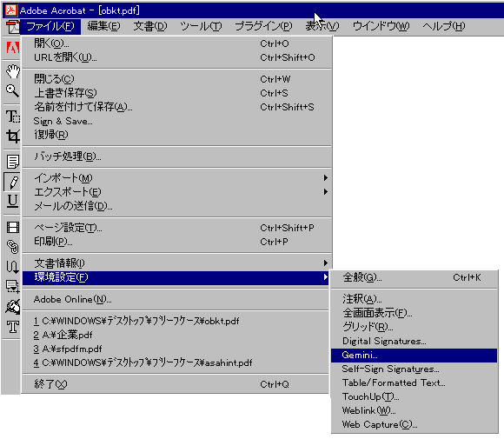Open the プラグイン(P) menu
The height and width of the screenshot is (439, 504).
(263, 26)
